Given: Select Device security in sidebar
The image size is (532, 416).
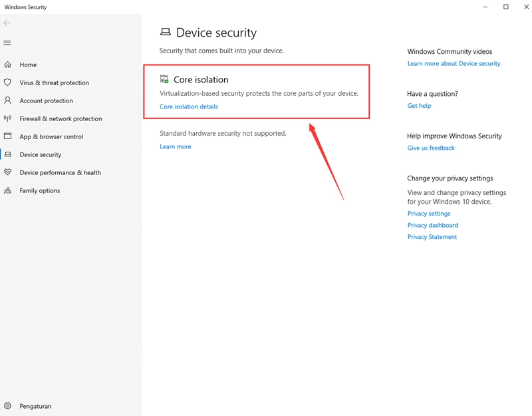Looking at the screenshot, I should [40, 154].
